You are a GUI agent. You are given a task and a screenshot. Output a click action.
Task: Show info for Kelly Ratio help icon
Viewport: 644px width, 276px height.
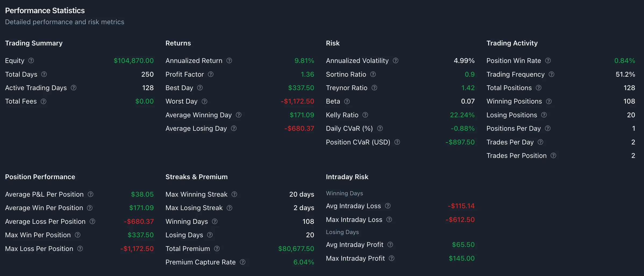[365, 115]
